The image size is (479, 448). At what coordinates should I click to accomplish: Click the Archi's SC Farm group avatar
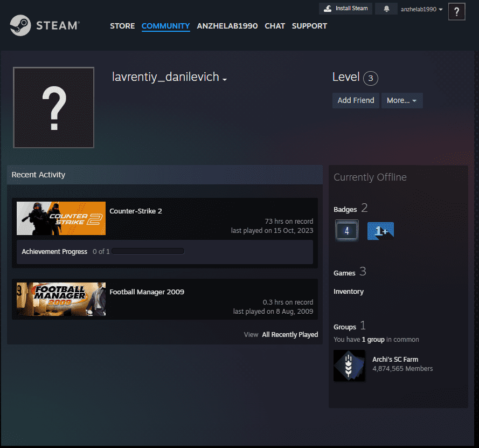click(x=349, y=366)
